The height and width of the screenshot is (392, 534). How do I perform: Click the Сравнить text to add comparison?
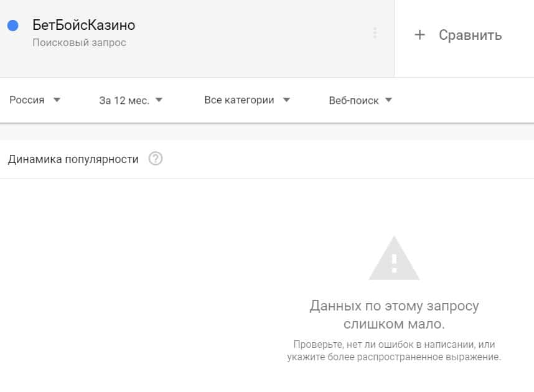pos(471,35)
